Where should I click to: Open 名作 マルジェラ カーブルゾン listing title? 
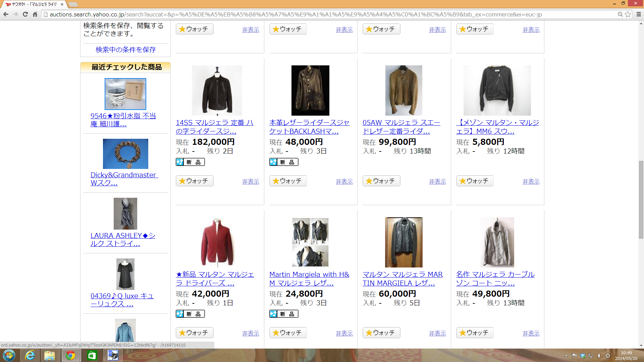point(495,279)
